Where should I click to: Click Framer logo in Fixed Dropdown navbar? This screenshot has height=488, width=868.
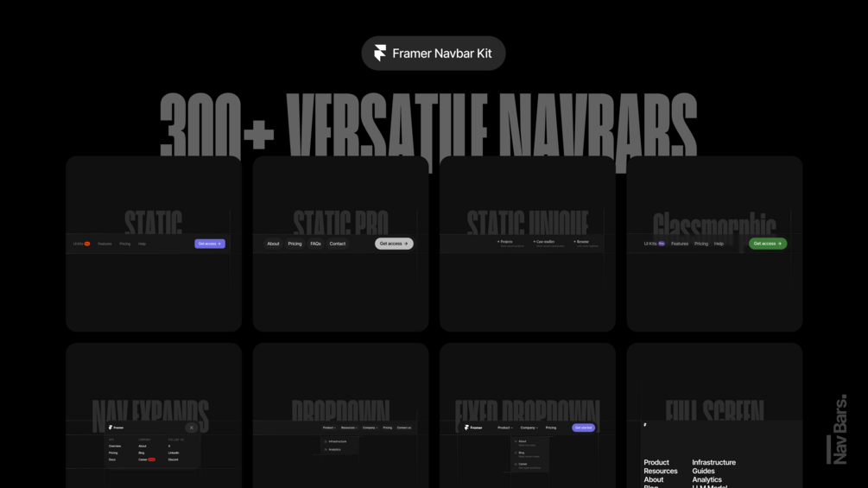tap(473, 428)
